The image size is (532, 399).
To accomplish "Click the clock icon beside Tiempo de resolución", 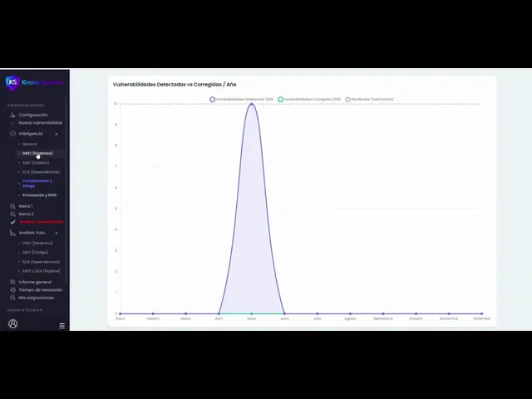I will point(12,290).
